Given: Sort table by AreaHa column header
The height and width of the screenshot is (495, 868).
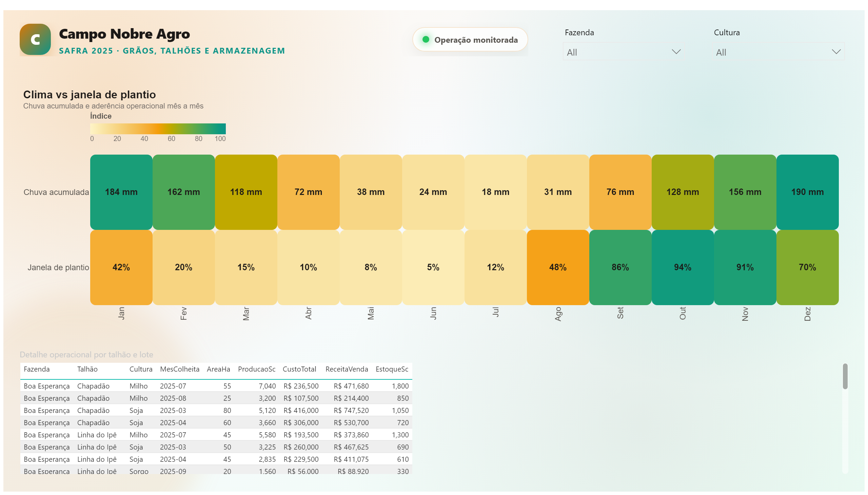Looking at the screenshot, I should pyautogui.click(x=218, y=369).
